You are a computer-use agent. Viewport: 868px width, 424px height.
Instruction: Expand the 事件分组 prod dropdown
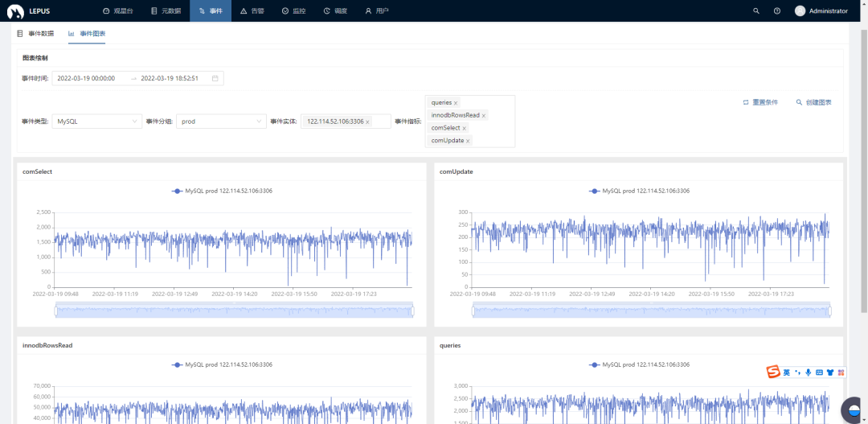pyautogui.click(x=221, y=121)
